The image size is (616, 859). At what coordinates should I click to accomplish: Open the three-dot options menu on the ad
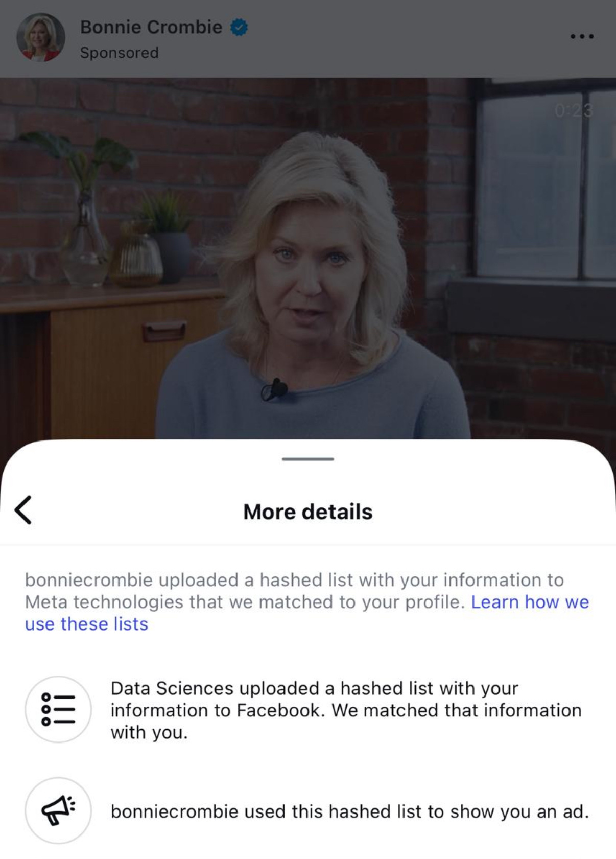582,36
